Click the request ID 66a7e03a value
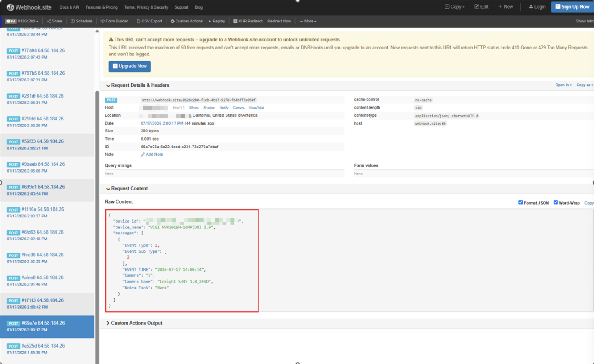Image resolution: width=594 pixels, height=364 pixels. (179, 147)
